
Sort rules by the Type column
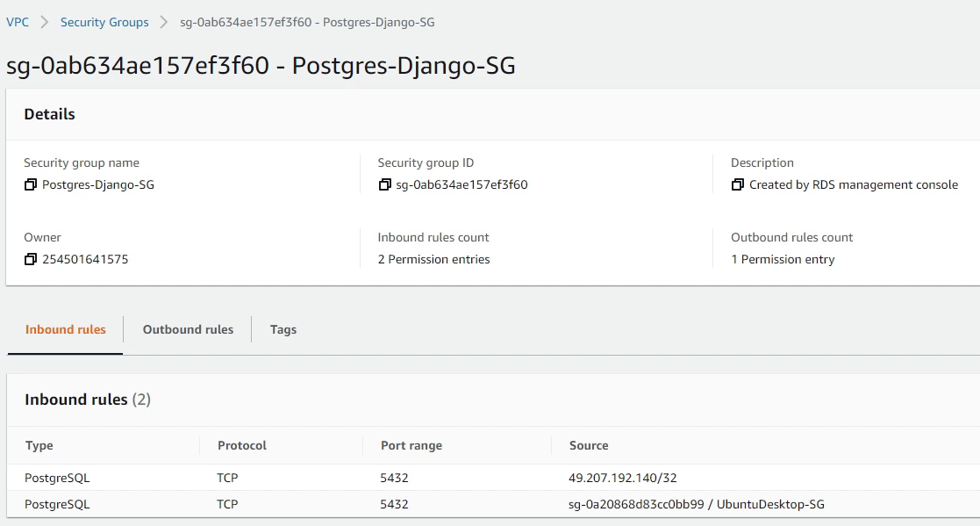click(39, 445)
